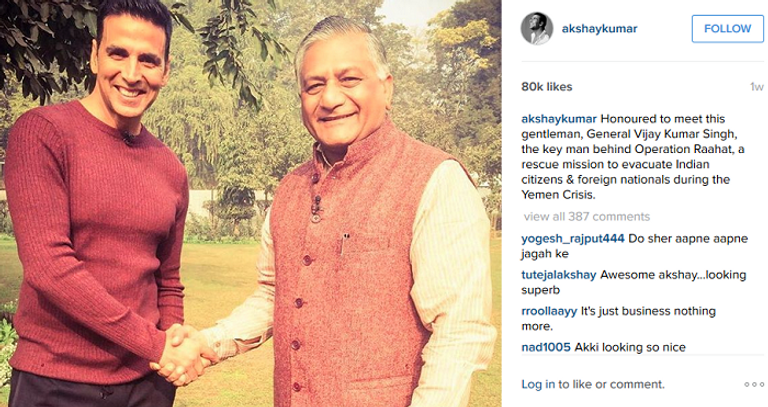Screen dimensions: 768x407
Task: Click the comment 'Awesome akshay...looking superb'
Action: [634, 283]
